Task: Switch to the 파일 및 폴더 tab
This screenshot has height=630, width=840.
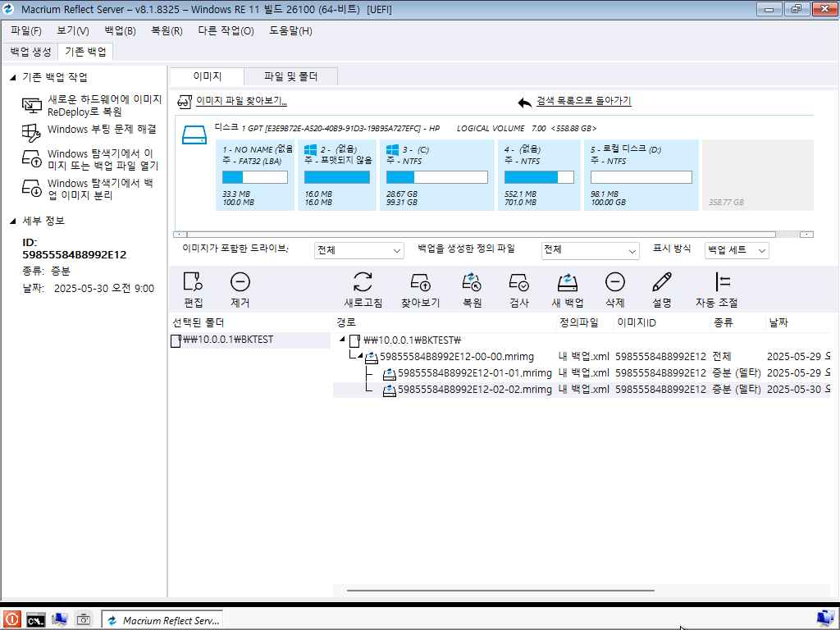Action: click(x=291, y=76)
